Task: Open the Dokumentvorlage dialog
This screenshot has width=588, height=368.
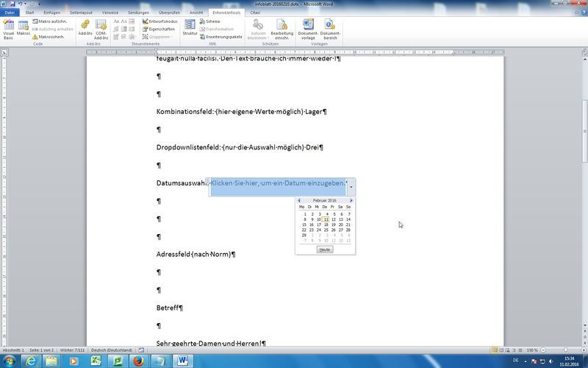Action: point(308,29)
